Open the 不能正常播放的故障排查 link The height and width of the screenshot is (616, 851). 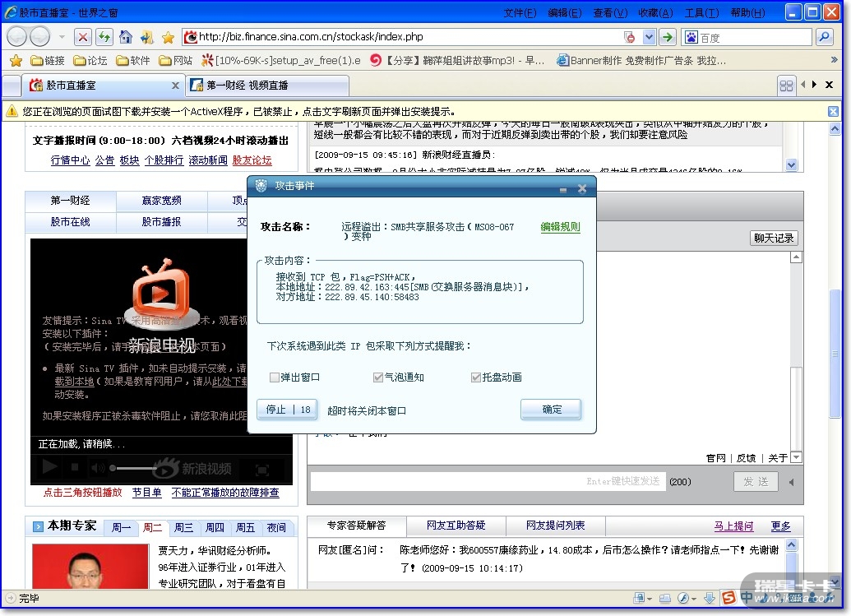(225, 493)
